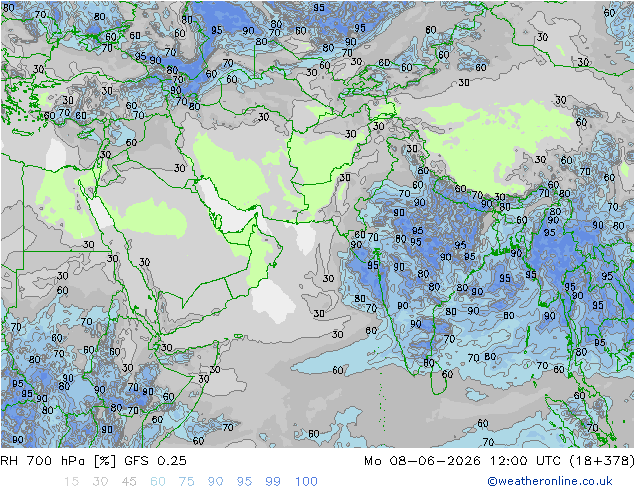Viewport: 634px width, 490px height.
Task: Click the GFS 0.25 model label
Action: [155, 461]
